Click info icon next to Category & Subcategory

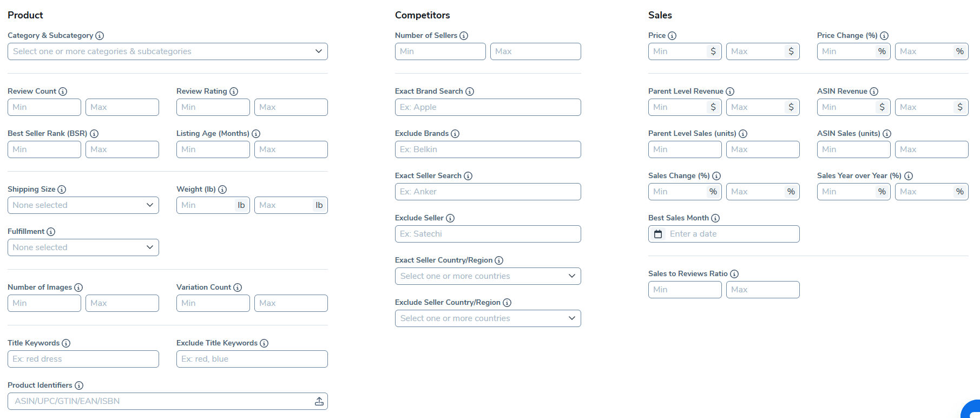coord(100,36)
